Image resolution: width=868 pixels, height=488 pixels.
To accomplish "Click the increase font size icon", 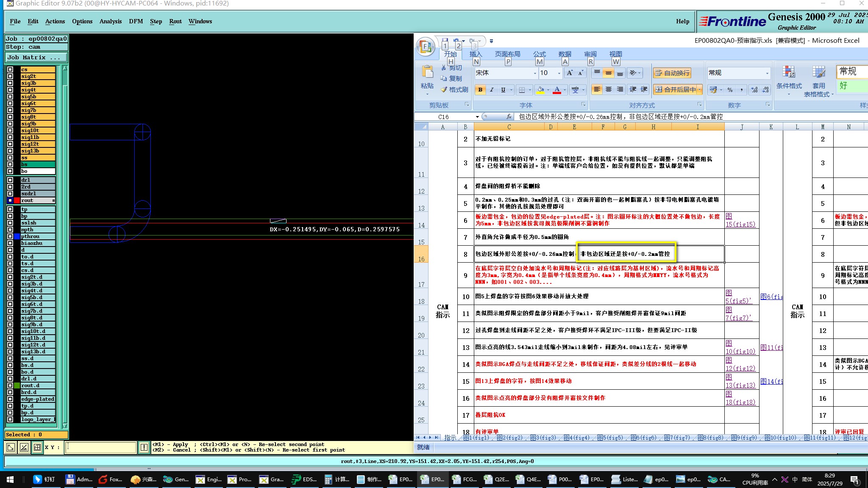I will (x=570, y=73).
